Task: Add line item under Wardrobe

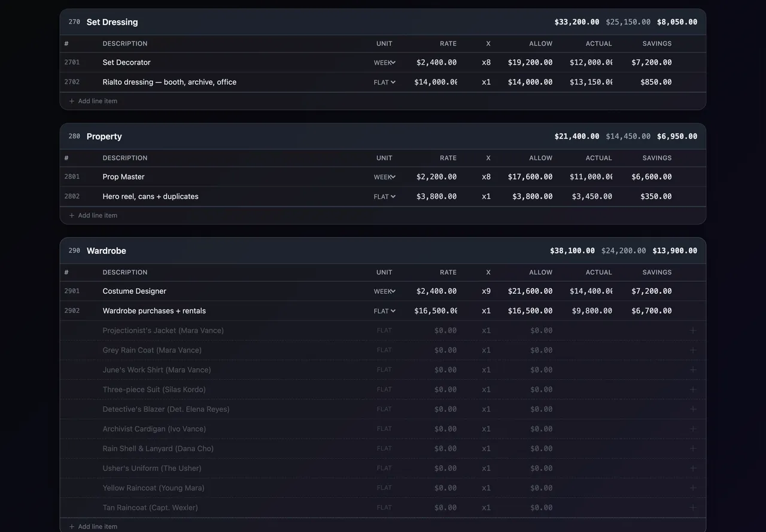Action: (x=93, y=527)
